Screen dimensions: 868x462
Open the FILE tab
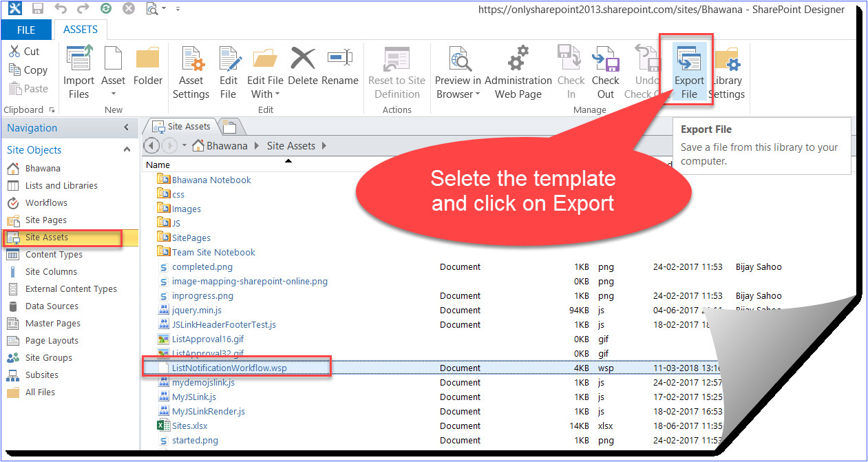(x=26, y=30)
